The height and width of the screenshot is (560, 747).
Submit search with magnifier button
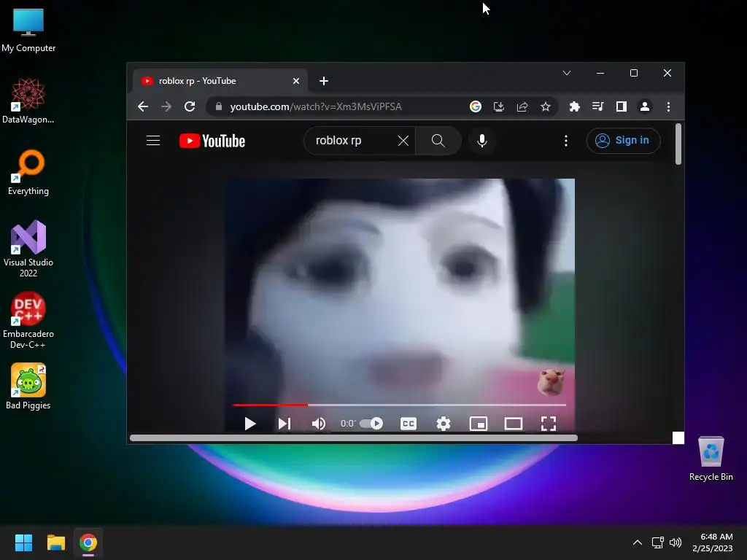point(438,141)
